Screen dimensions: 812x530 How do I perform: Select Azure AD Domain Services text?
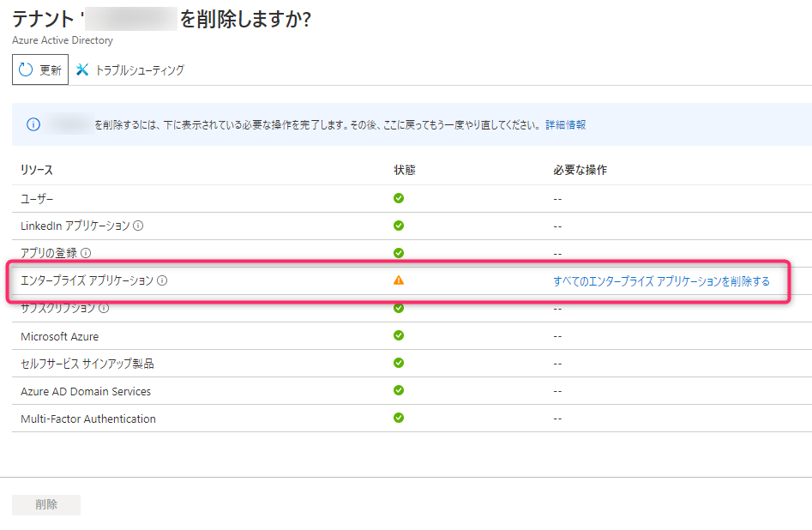86,392
